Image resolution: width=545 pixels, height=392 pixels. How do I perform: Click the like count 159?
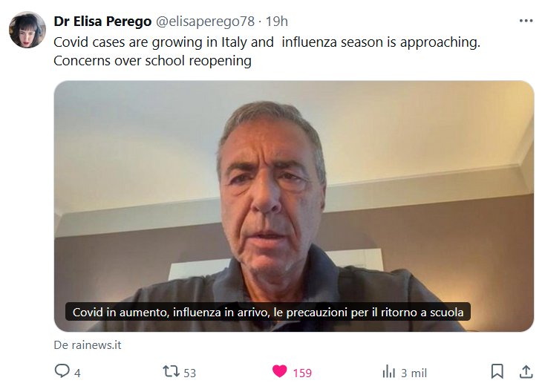point(302,373)
